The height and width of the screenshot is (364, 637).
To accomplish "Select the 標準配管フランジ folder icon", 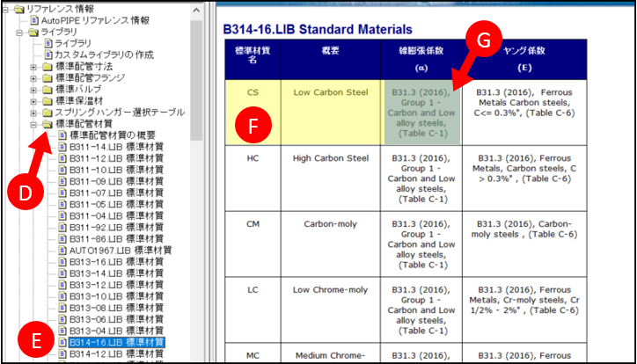I will pos(48,78).
